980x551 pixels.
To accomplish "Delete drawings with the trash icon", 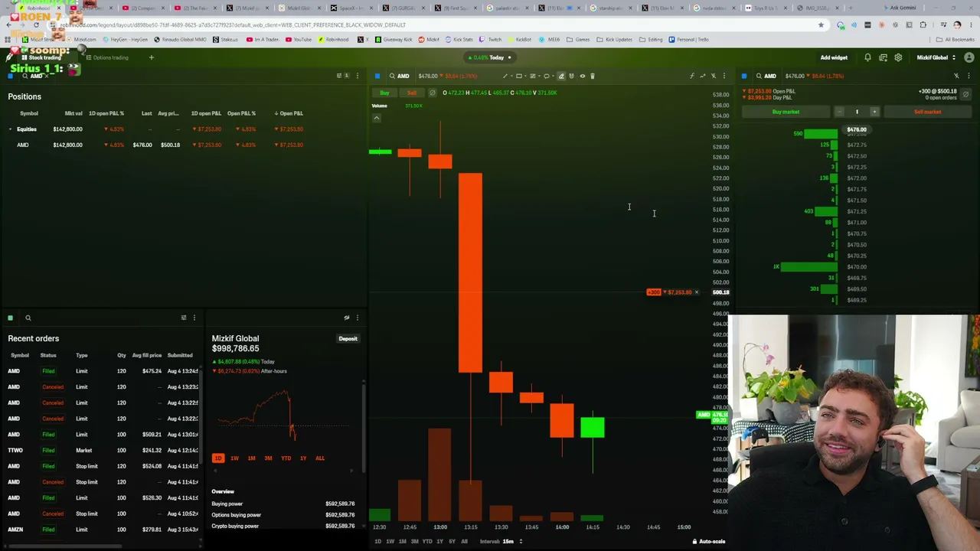I will pos(593,76).
